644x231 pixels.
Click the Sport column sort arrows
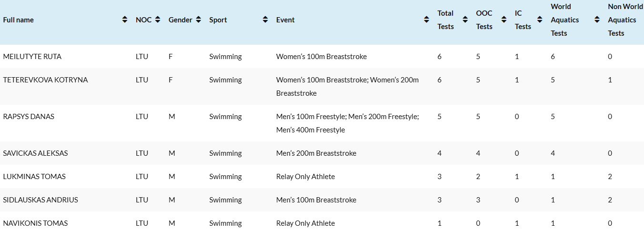pyautogui.click(x=265, y=20)
